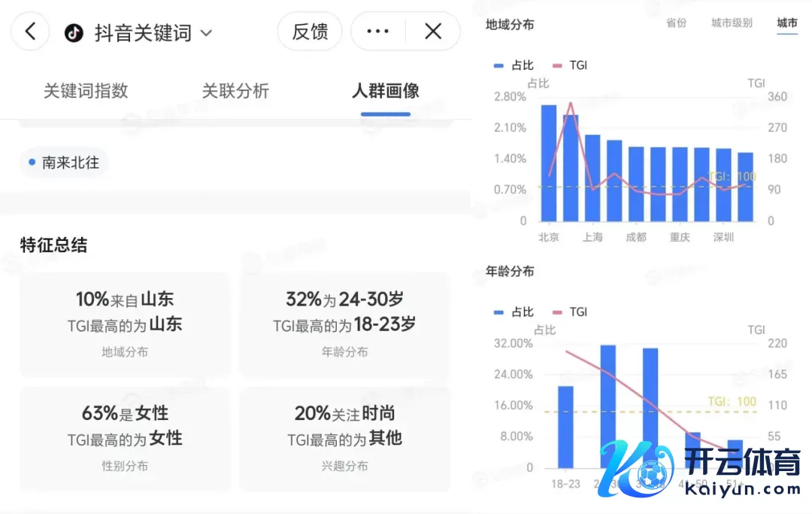This screenshot has height=514, width=812.
Task: Toggle 占比 legend in age chart
Action: pyautogui.click(x=514, y=312)
